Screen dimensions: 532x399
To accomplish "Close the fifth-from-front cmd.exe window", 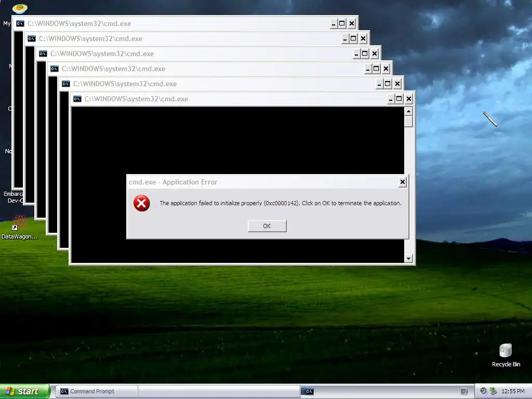I will [363, 38].
